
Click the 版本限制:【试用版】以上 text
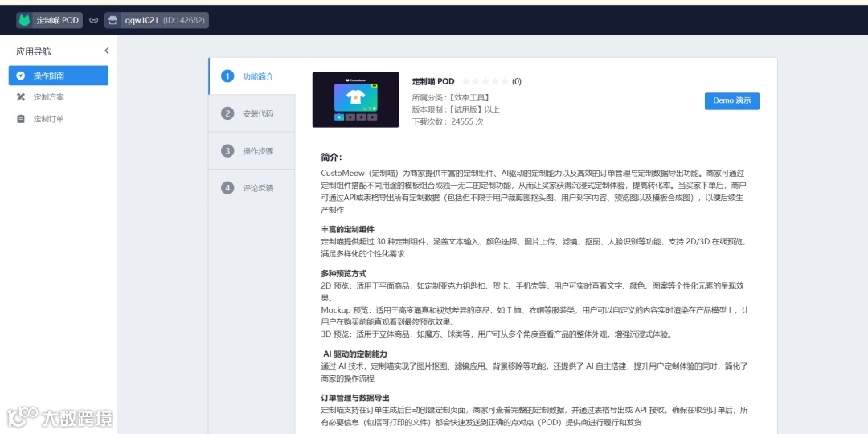click(457, 109)
